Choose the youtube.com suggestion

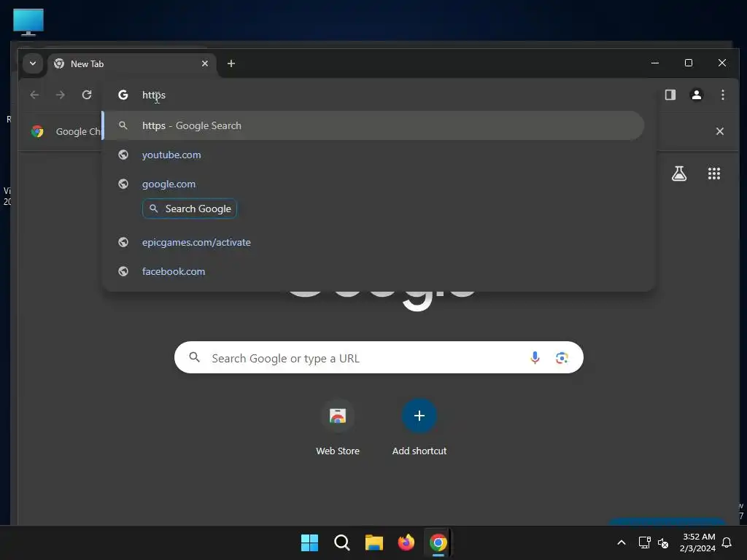point(373,155)
